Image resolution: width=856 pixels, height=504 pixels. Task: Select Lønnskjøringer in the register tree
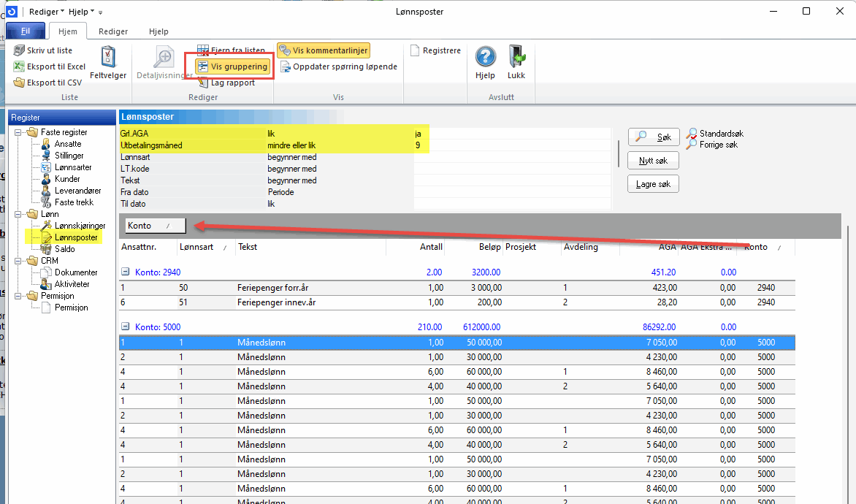[x=80, y=226]
